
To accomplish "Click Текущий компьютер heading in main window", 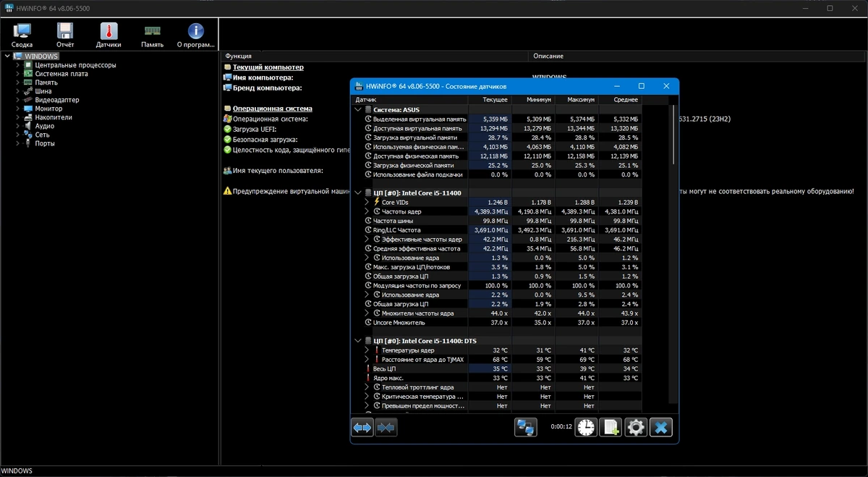I will [x=268, y=67].
